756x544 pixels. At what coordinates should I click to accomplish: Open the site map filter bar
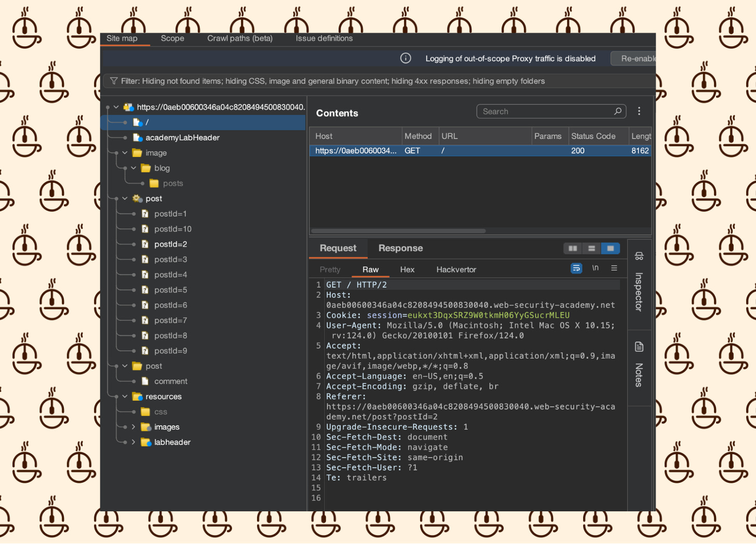pyautogui.click(x=379, y=81)
